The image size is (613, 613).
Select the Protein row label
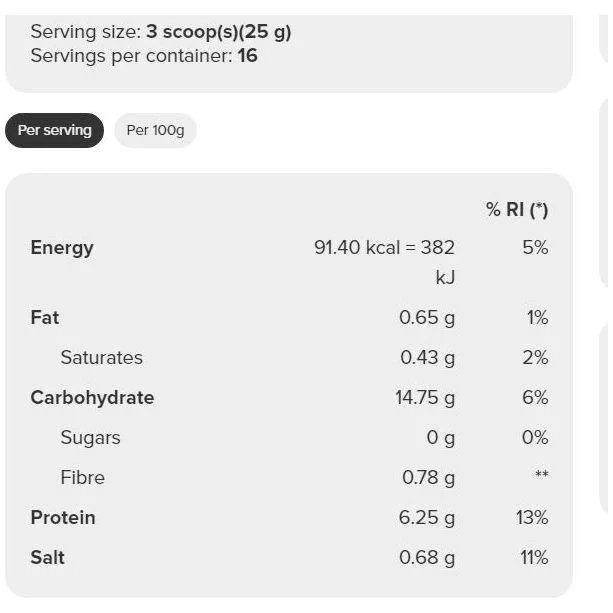pyautogui.click(x=63, y=518)
